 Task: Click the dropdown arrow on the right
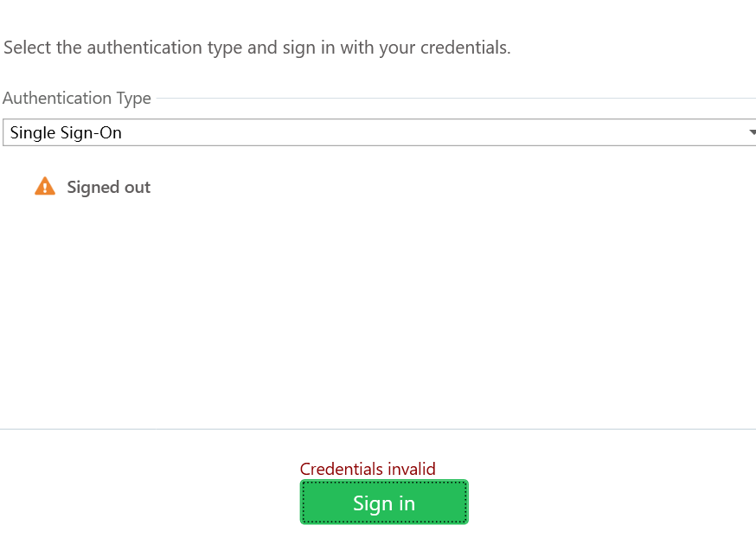click(x=751, y=131)
